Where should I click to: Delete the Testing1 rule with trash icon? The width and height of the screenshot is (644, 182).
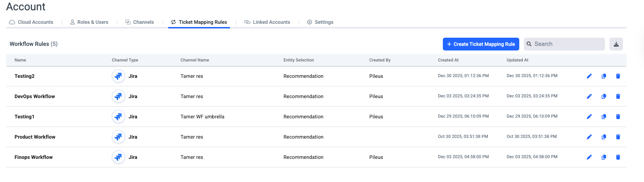618,117
